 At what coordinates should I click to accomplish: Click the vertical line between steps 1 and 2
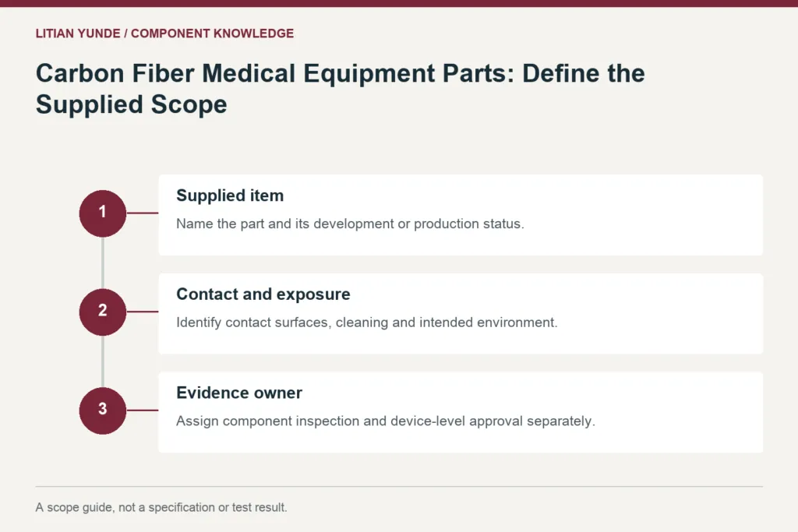[x=103, y=262]
